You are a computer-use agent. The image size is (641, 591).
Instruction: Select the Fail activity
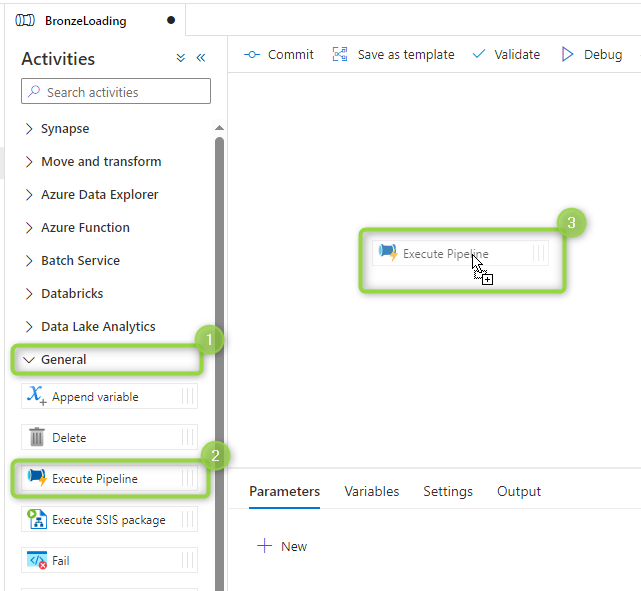click(110, 560)
